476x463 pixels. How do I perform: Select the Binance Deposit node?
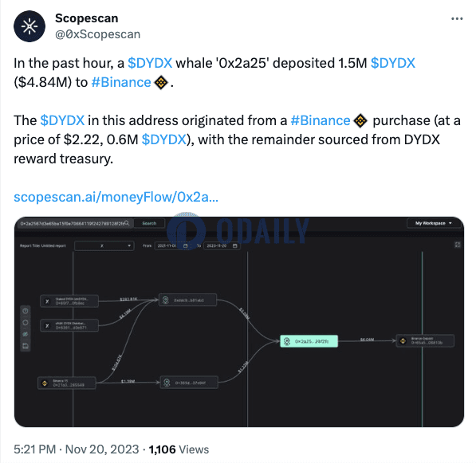click(425, 341)
